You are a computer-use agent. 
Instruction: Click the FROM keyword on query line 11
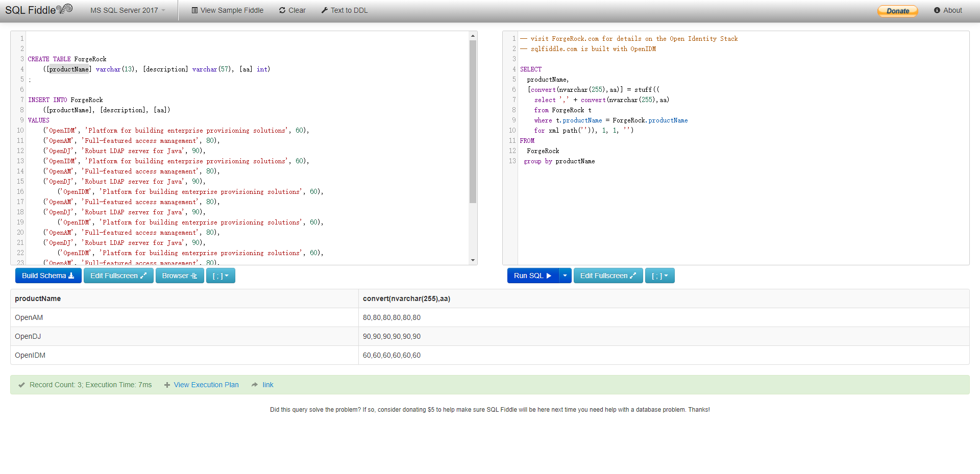(527, 141)
